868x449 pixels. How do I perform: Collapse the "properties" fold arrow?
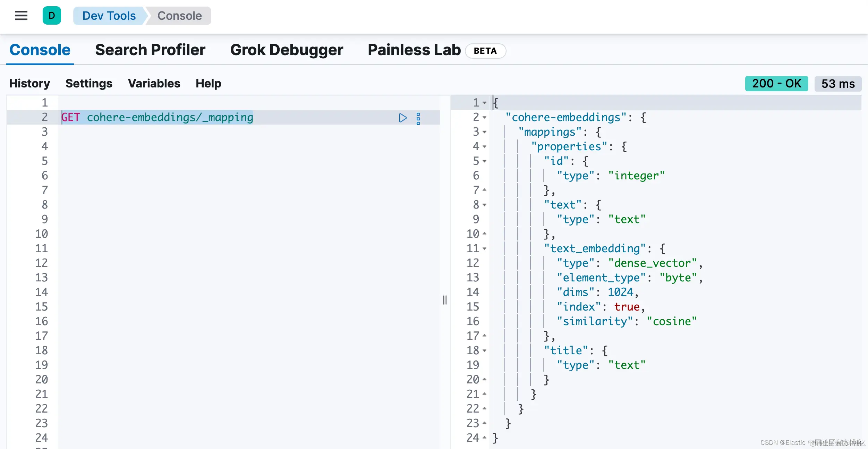485,147
